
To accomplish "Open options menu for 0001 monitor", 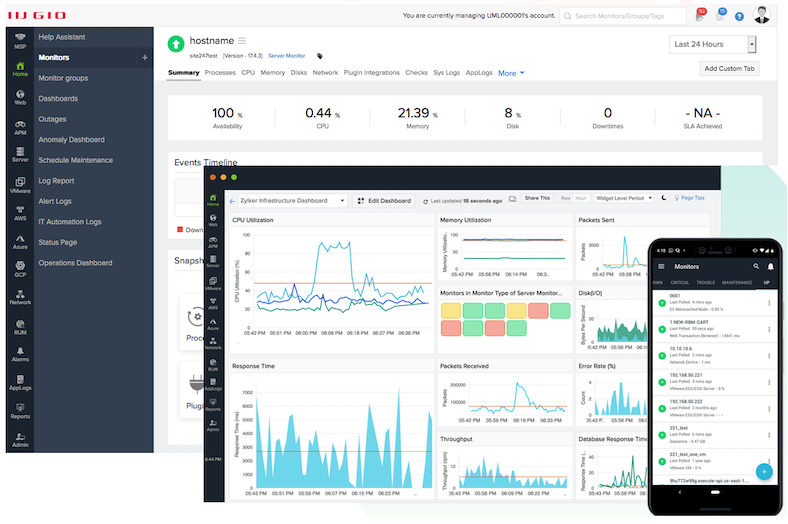I will (x=769, y=303).
